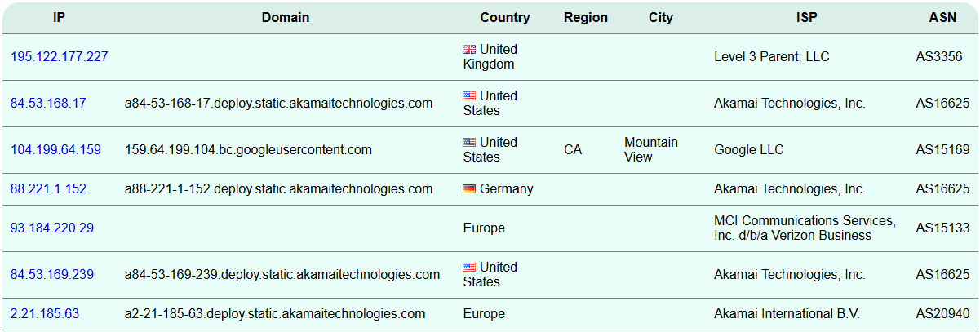Open IP link 2.21.185.63
Screen dimensions: 980x332
pos(45,314)
